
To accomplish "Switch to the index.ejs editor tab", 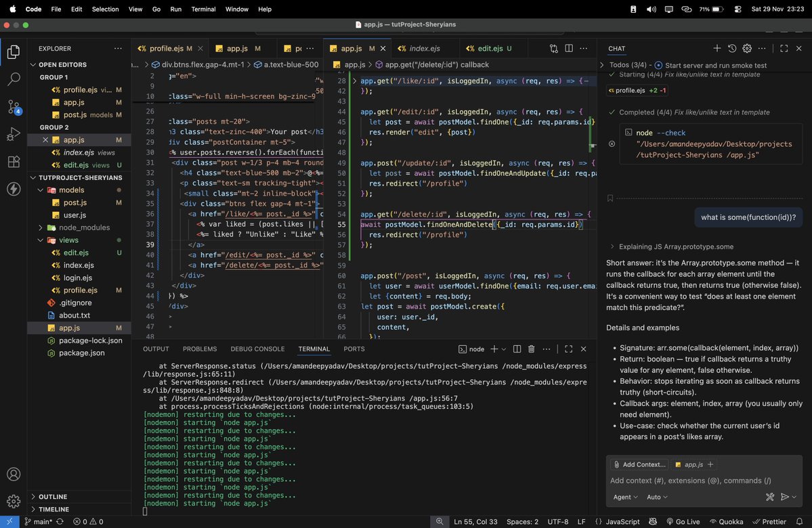I will point(423,48).
